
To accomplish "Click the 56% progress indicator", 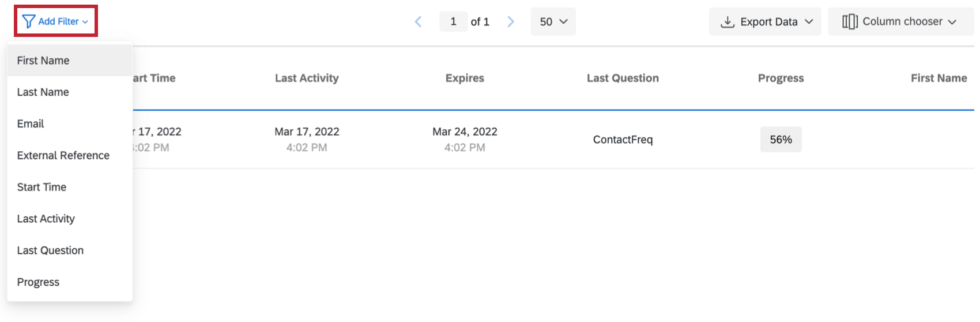I will pos(781,140).
